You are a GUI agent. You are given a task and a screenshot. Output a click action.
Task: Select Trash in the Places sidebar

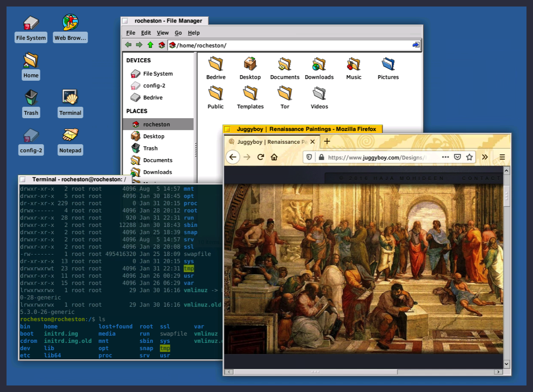158,148
